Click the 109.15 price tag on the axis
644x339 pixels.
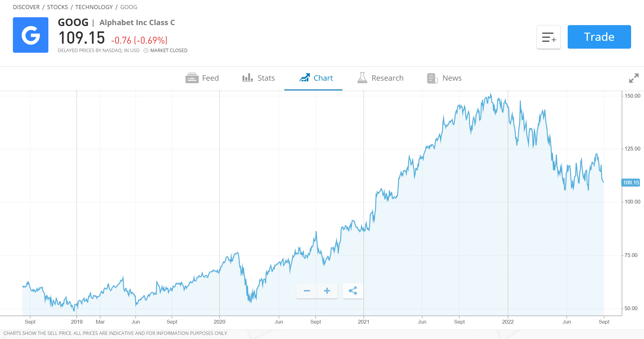click(x=630, y=182)
